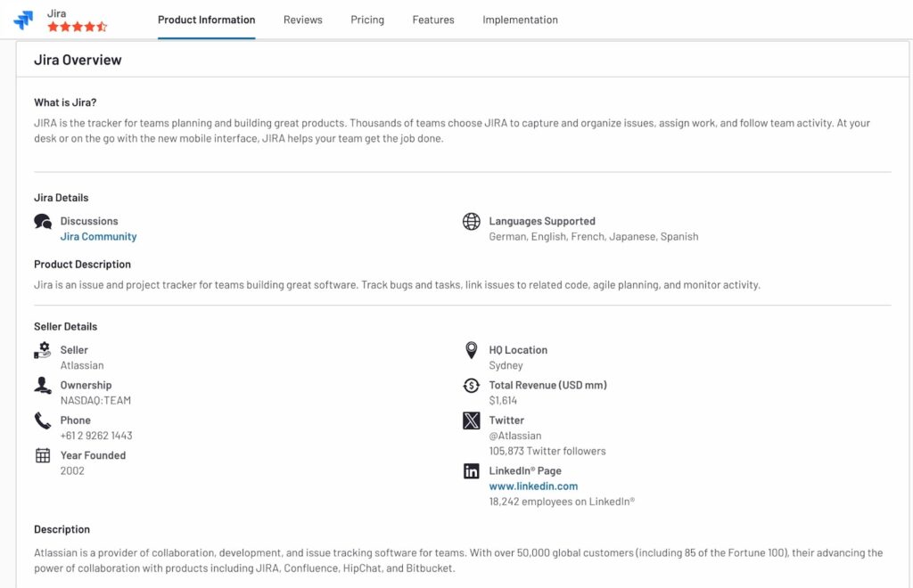The width and height of the screenshot is (913, 588).
Task: Click the phone number +61 2 9262 1443
Action: point(96,436)
